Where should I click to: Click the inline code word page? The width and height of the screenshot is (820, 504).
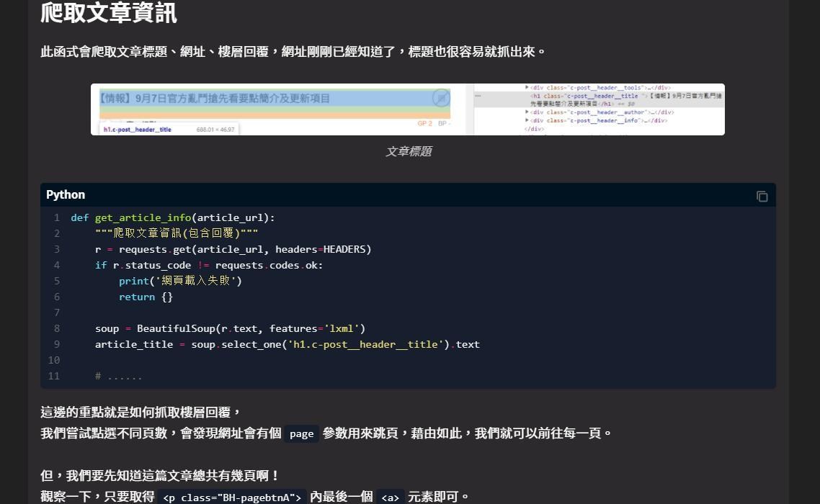301,433
